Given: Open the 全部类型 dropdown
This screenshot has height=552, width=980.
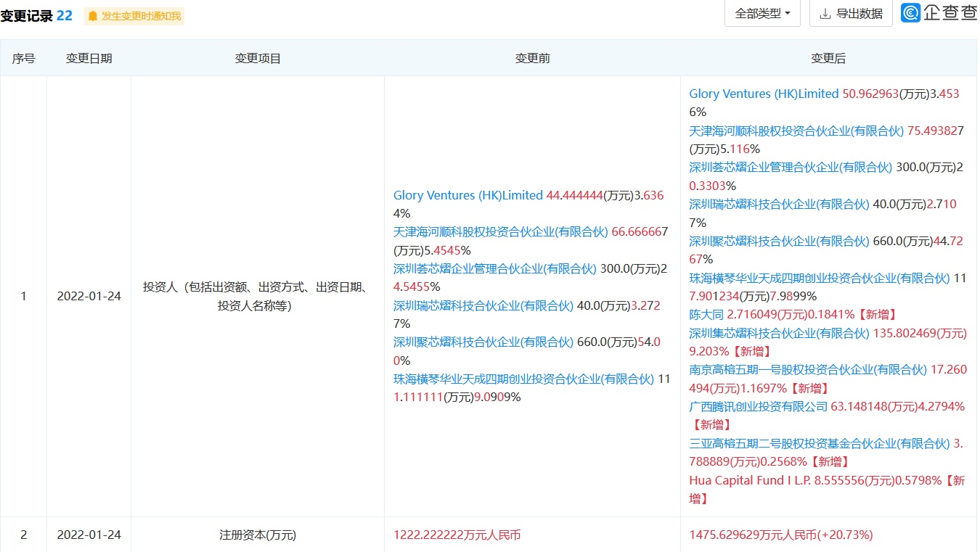Looking at the screenshot, I should [x=762, y=14].
